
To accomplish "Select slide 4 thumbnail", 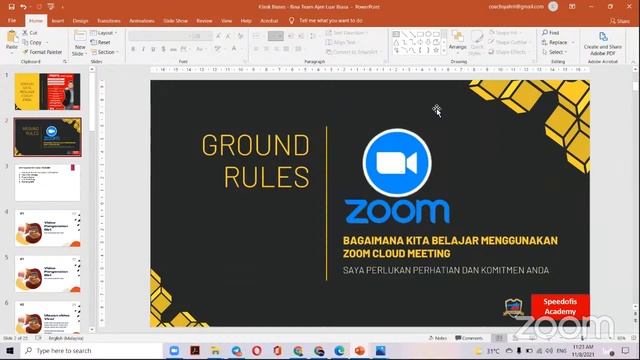I will tap(48, 228).
